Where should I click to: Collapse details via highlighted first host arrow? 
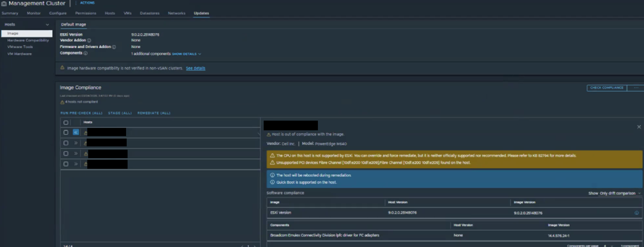coord(76,132)
